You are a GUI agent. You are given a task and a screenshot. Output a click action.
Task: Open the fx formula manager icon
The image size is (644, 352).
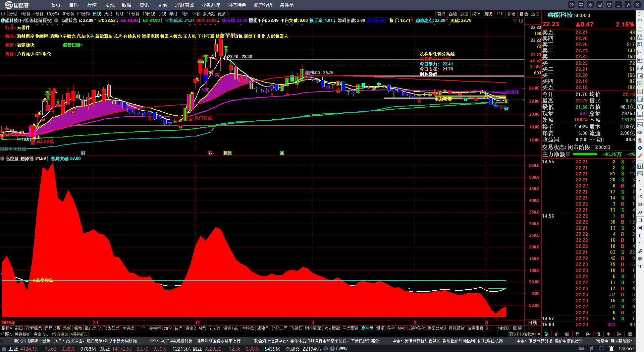click(x=590, y=5)
